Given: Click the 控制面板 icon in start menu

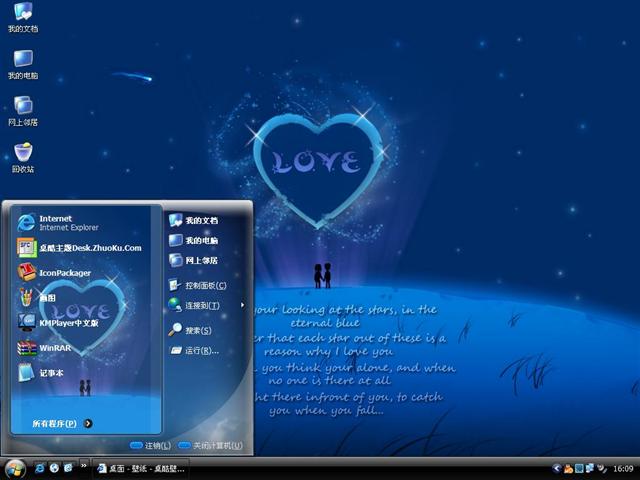Looking at the screenshot, I should [x=175, y=285].
